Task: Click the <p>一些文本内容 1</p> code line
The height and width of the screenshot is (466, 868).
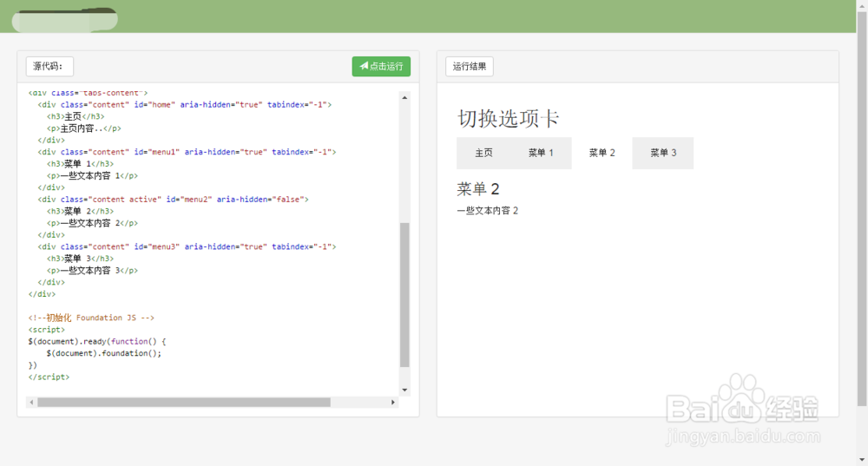Action: pos(93,176)
